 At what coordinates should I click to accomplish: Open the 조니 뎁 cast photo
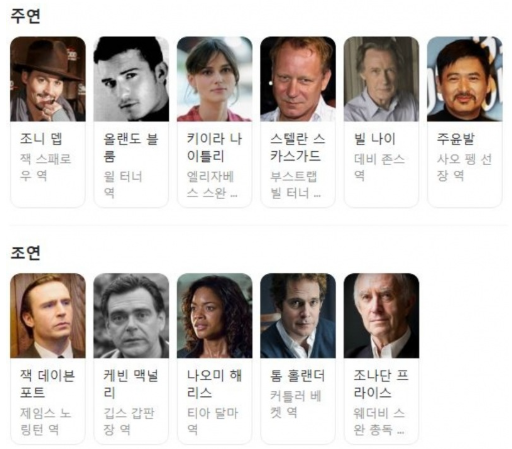tap(48, 79)
